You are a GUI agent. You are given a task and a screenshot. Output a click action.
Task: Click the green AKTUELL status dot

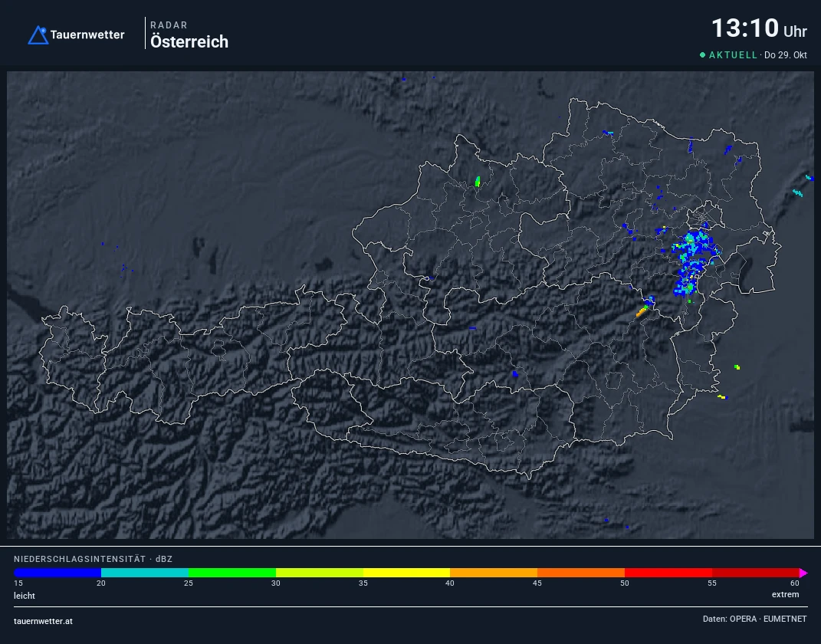click(x=703, y=55)
